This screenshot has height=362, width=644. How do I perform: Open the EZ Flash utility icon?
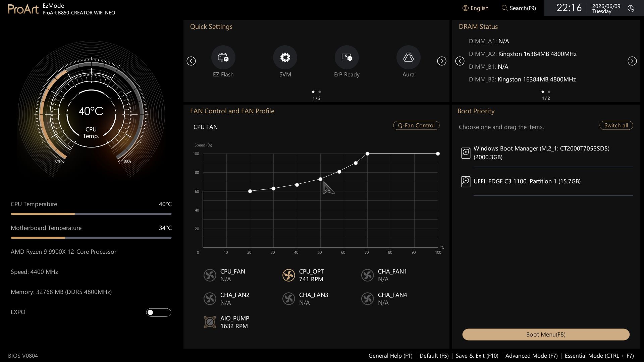(223, 57)
